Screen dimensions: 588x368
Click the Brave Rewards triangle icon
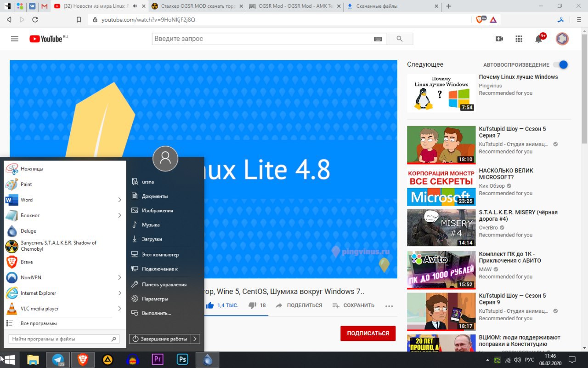coord(493,20)
